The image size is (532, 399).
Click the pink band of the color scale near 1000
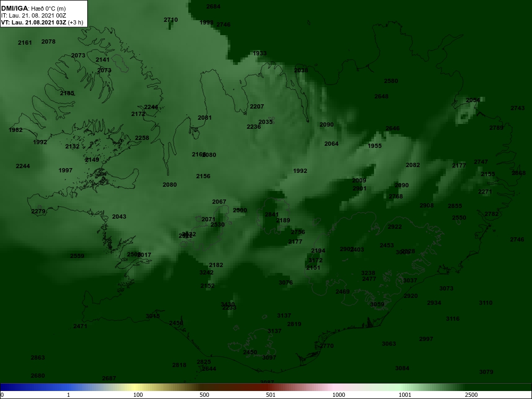coord(334,387)
